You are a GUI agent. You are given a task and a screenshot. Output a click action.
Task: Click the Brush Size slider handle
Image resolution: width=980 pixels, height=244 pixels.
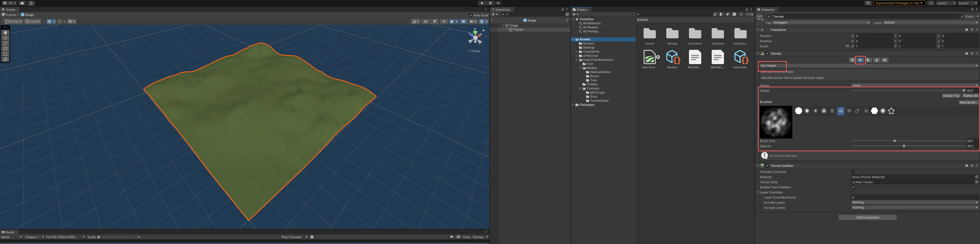pos(894,141)
